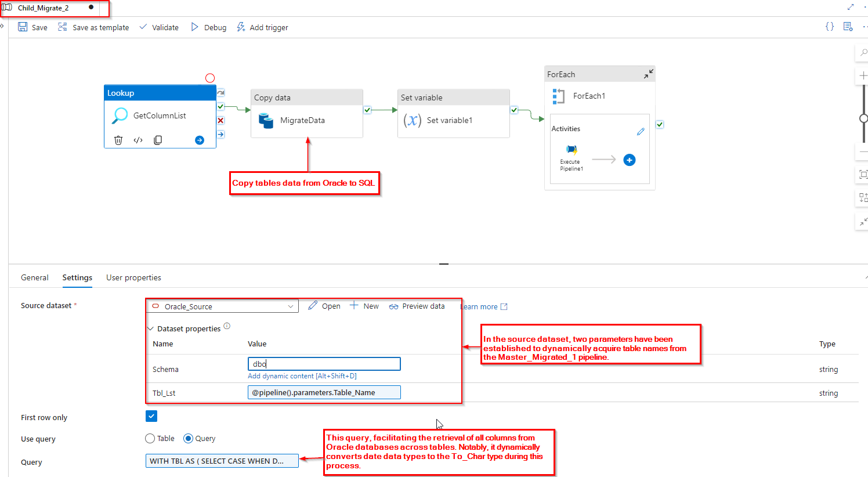This screenshot has height=477, width=868.
Task: Click the Query text field
Action: coord(222,461)
